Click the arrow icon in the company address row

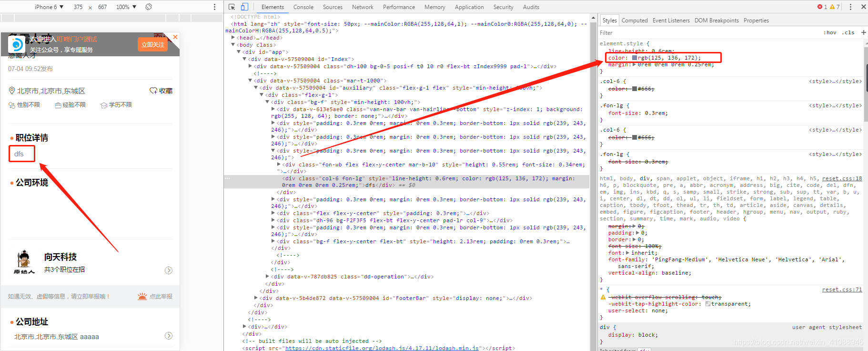tap(169, 336)
